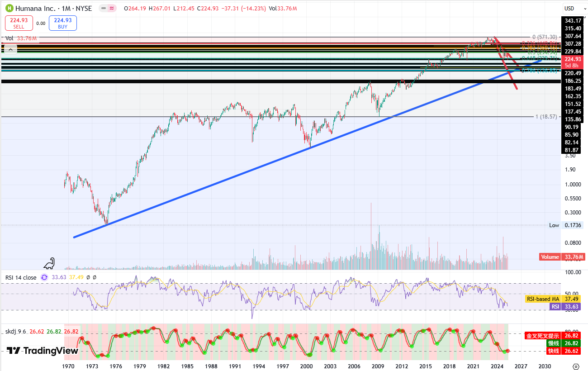
Task: Click the green Humana logo icon
Action: (9, 8)
